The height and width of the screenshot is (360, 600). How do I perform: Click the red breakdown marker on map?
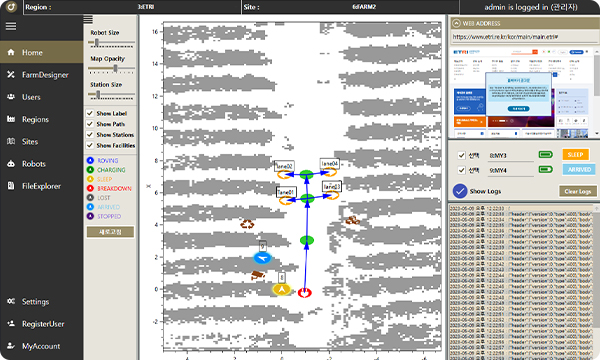(305, 293)
